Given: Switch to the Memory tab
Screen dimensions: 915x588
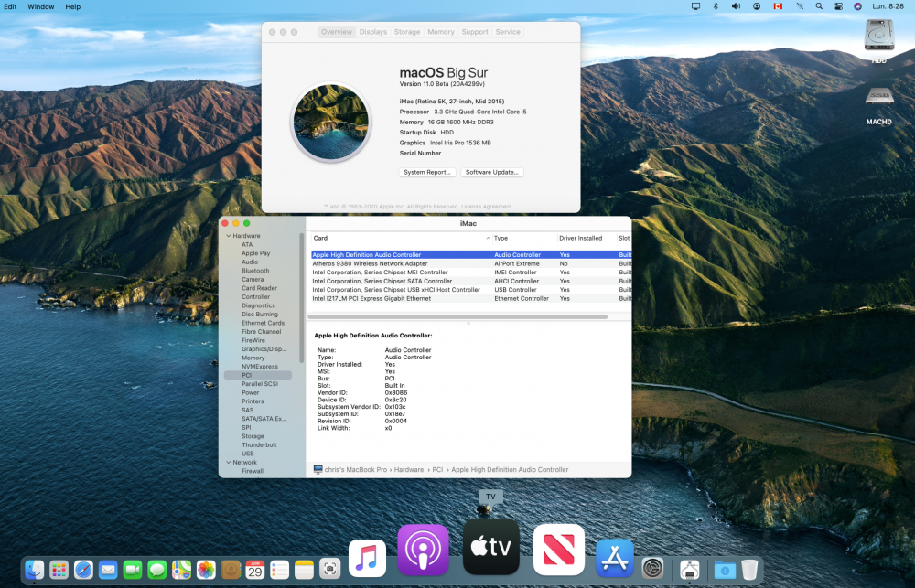Looking at the screenshot, I should [441, 32].
